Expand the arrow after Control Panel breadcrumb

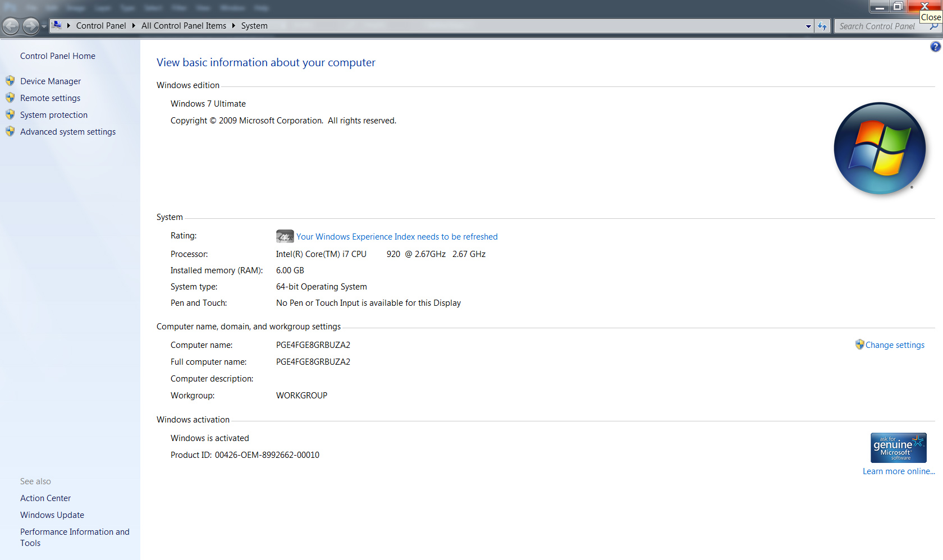[134, 26]
